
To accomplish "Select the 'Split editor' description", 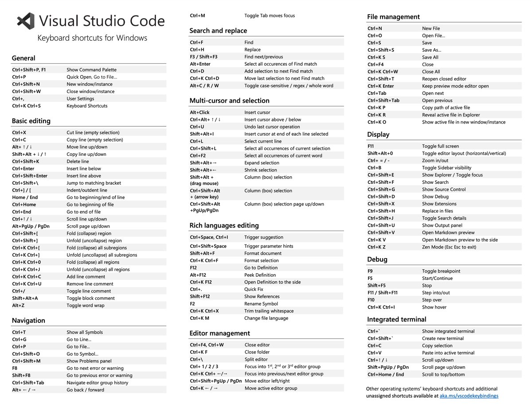I will (x=256, y=359).
